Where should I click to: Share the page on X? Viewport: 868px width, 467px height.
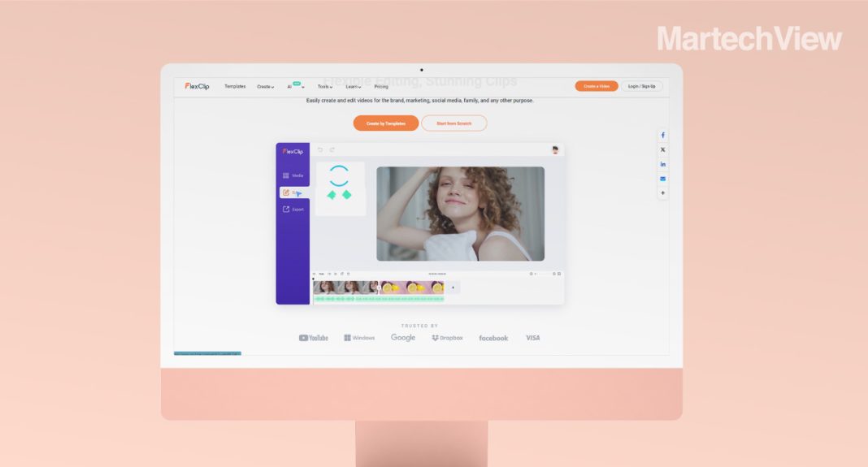(662, 149)
